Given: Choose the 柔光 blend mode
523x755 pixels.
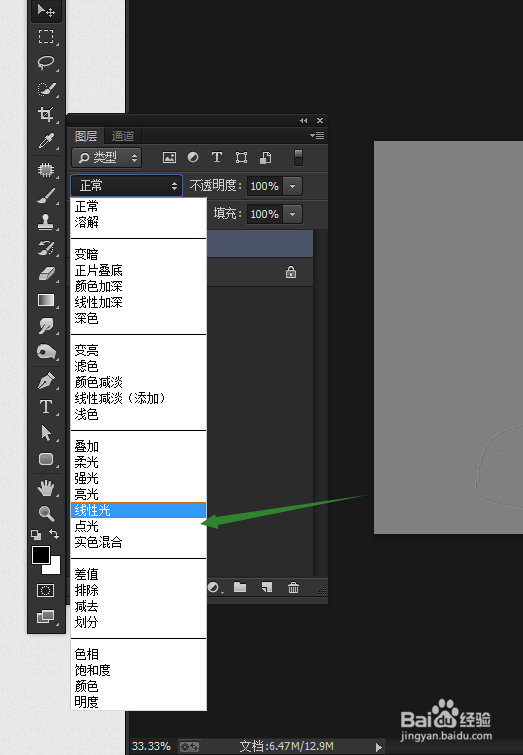Looking at the screenshot, I should click(x=138, y=462).
